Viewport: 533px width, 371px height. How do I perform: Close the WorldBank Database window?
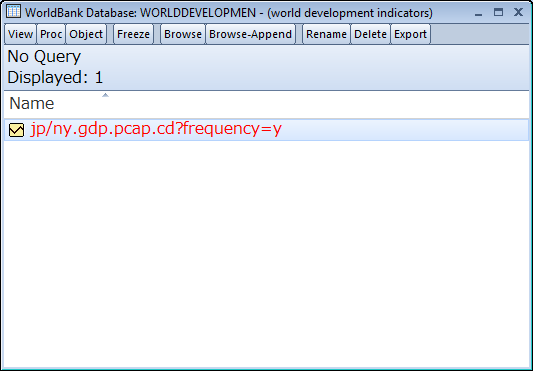[x=518, y=12]
